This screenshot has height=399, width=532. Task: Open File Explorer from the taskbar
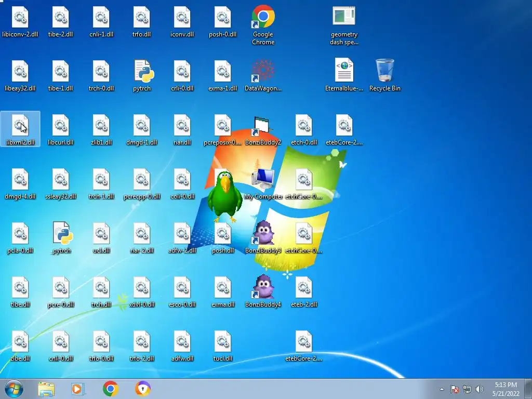(x=46, y=389)
